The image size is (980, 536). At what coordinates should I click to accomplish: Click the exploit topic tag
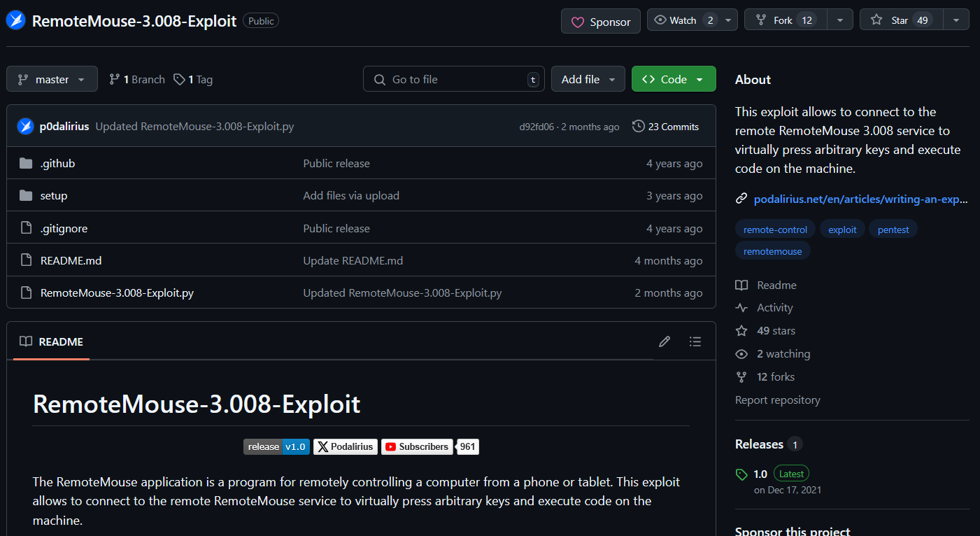point(842,230)
